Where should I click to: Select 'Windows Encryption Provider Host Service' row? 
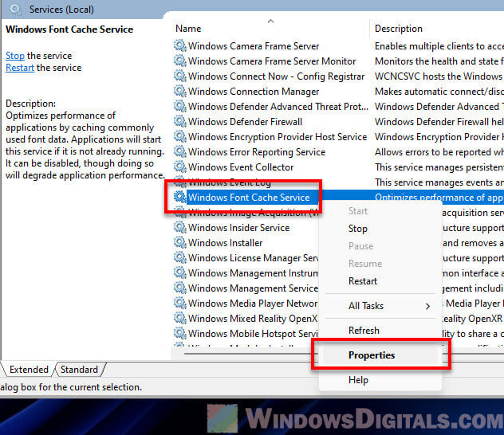click(x=278, y=137)
